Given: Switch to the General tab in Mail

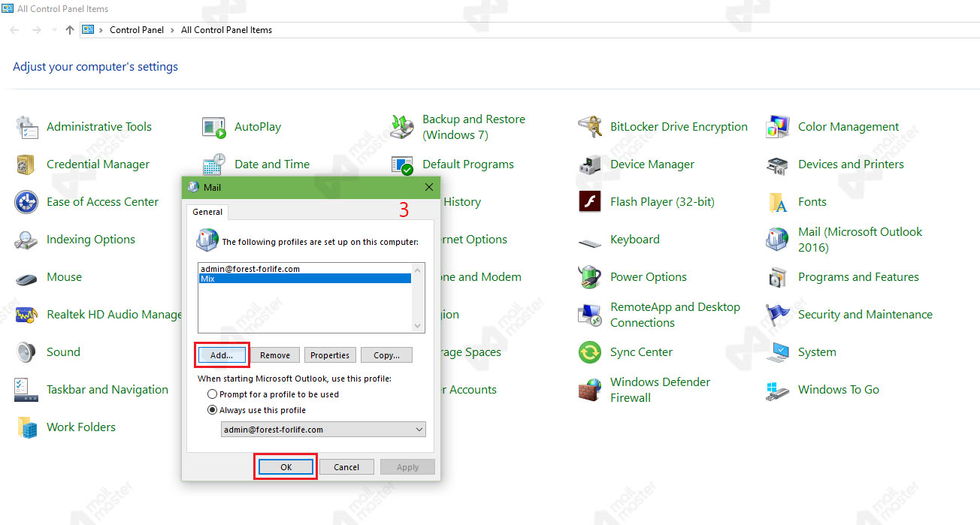Looking at the screenshot, I should (x=207, y=212).
